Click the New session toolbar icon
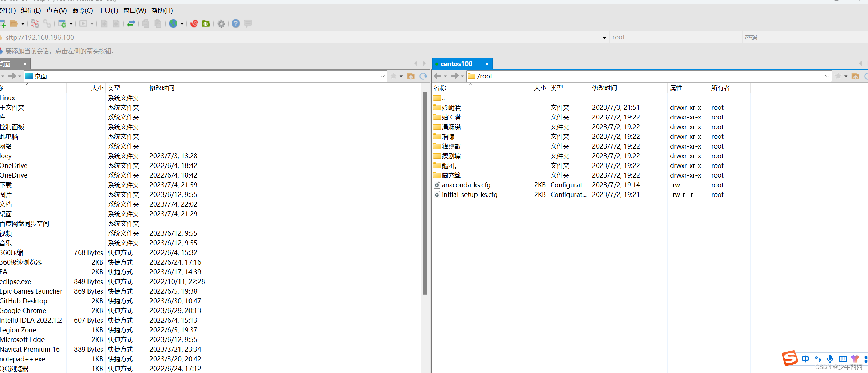 point(3,23)
